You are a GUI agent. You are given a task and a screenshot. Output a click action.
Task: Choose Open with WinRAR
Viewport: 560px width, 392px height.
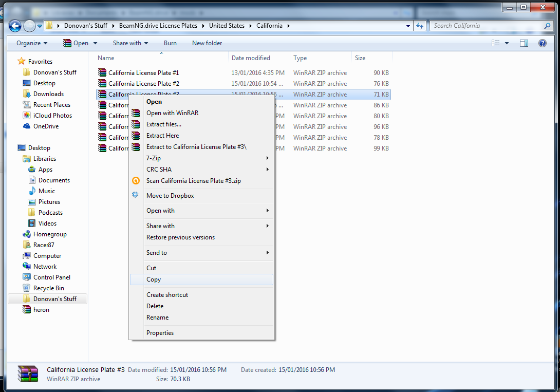202,113
